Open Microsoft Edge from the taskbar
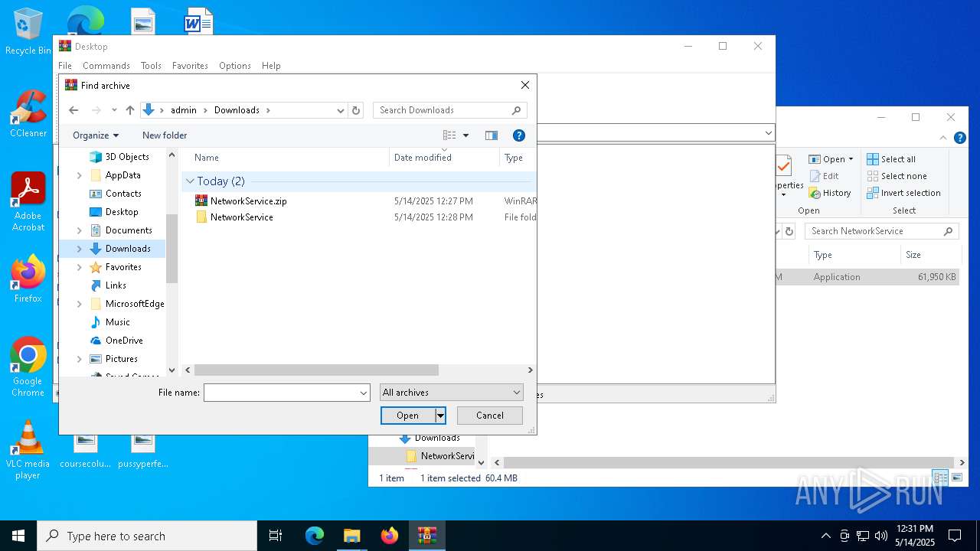This screenshot has height=551, width=980. click(x=315, y=536)
